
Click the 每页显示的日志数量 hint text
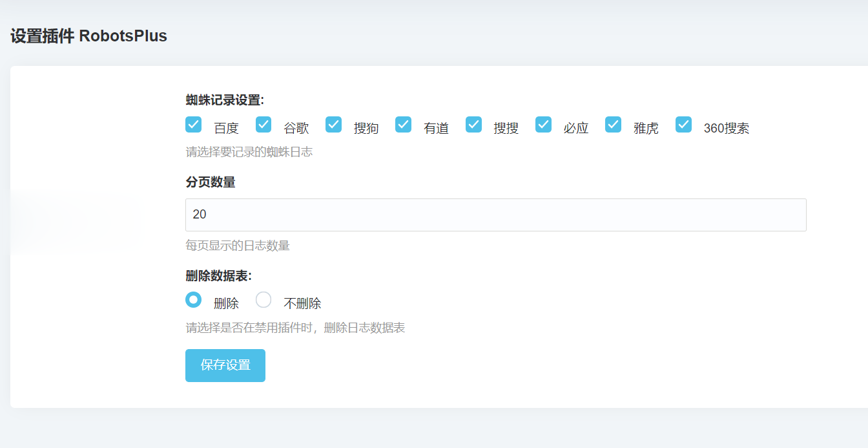(238, 246)
